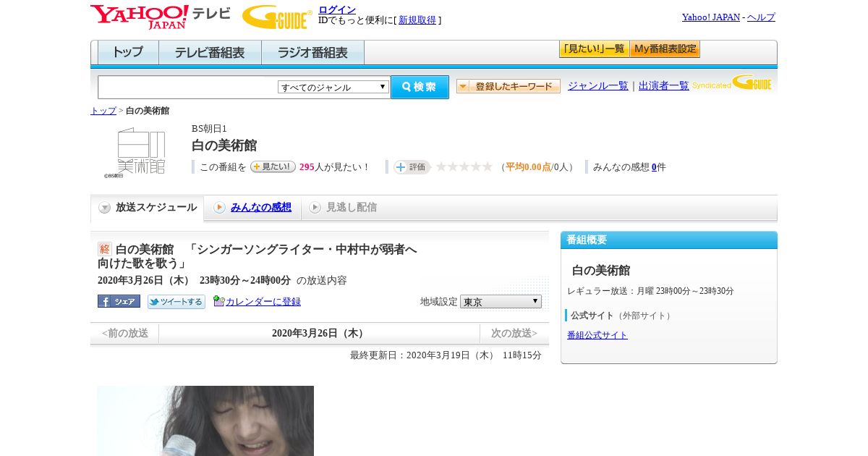Click the Facebook シェア button
Viewport: 868px width, 456px height.
[119, 301]
